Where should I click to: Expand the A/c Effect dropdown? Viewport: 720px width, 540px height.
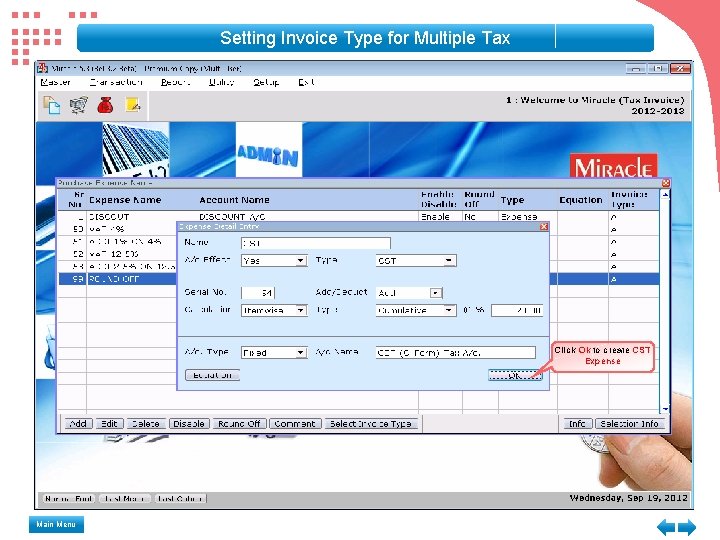click(300, 261)
